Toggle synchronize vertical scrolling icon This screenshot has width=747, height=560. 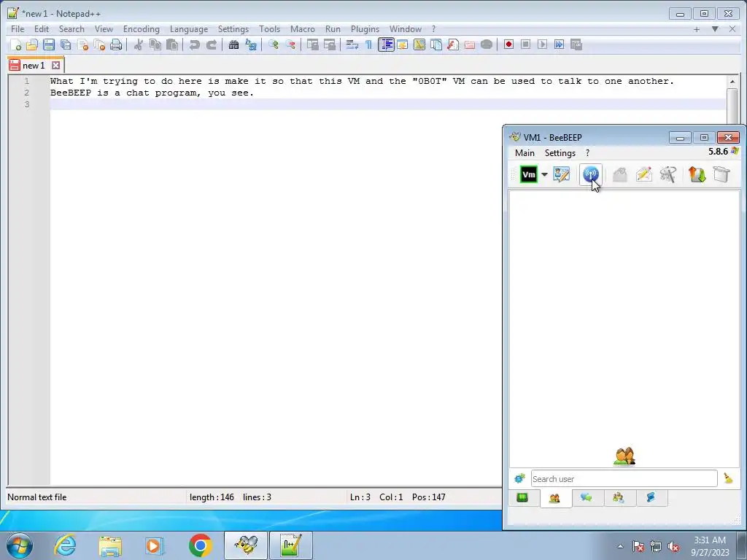pyautogui.click(x=312, y=44)
